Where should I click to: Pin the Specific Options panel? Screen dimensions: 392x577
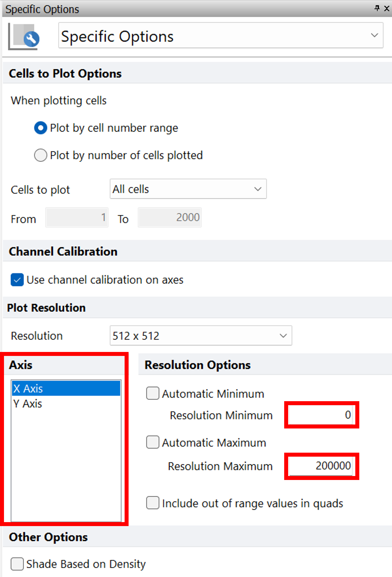(x=377, y=8)
